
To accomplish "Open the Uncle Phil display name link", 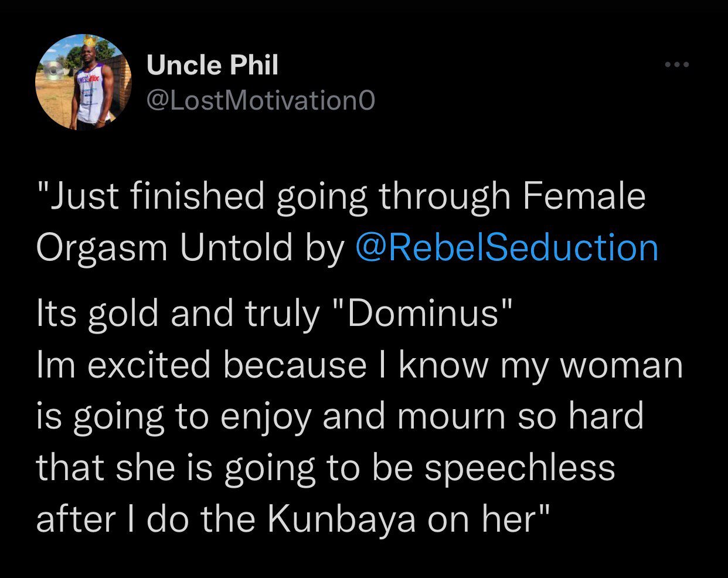I will (212, 65).
